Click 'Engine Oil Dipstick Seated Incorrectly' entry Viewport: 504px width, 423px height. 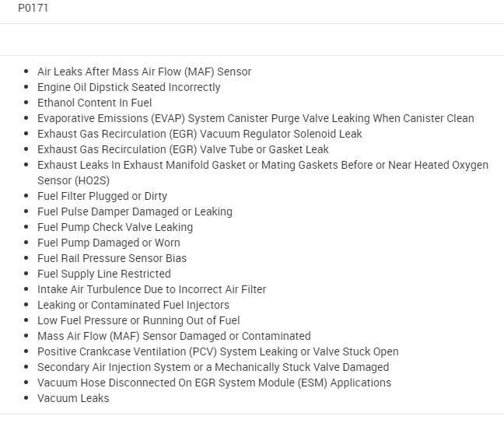[x=128, y=87]
